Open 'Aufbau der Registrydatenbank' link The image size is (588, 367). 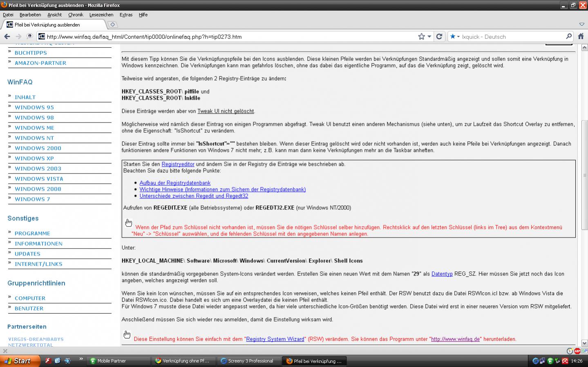[175, 183]
